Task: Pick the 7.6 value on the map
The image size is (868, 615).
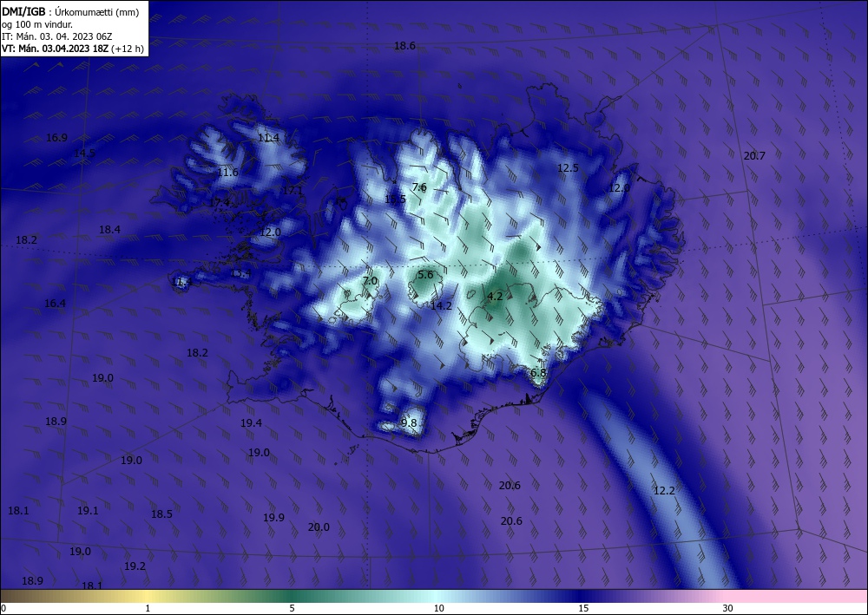Action: [x=419, y=187]
